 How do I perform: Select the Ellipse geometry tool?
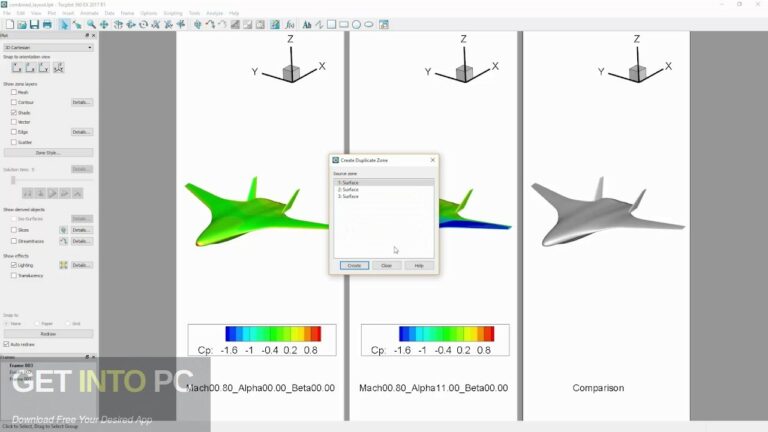pyautogui.click(x=369, y=24)
